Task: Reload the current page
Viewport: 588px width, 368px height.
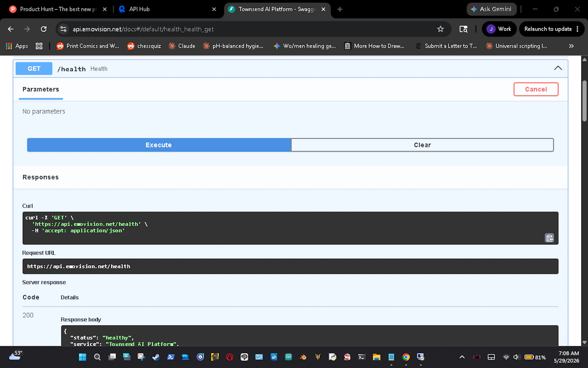Action: [x=43, y=29]
